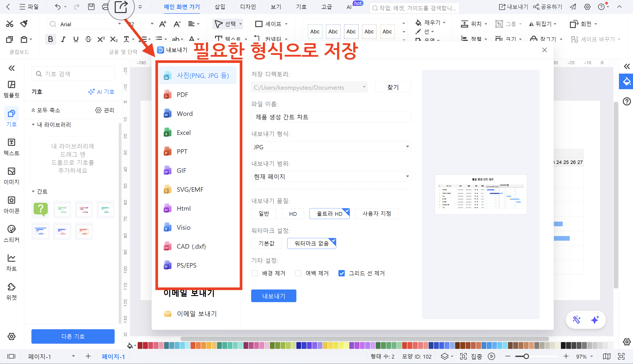The width and height of the screenshot is (633, 364).
Task: Select the 셰이프 tool in the toolbar
Action: [271, 24]
